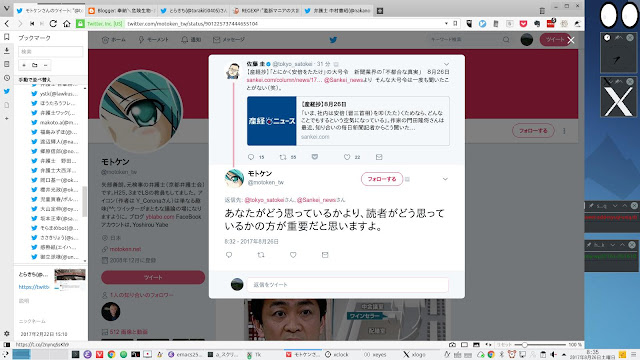
Task: Click フォローする button in tweet dialog
Action: tap(382, 179)
